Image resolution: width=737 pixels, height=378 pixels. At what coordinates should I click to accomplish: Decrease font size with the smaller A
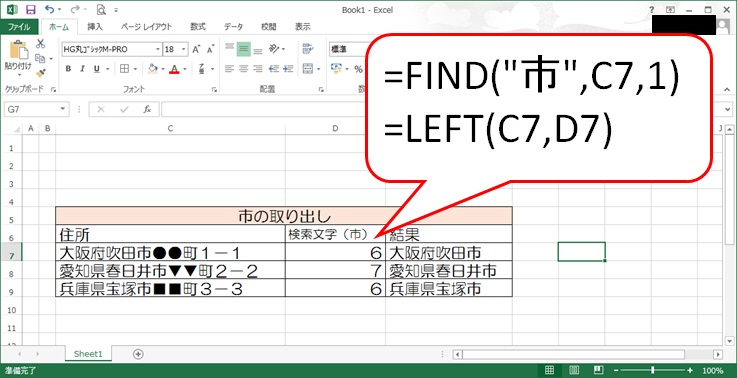[210, 49]
